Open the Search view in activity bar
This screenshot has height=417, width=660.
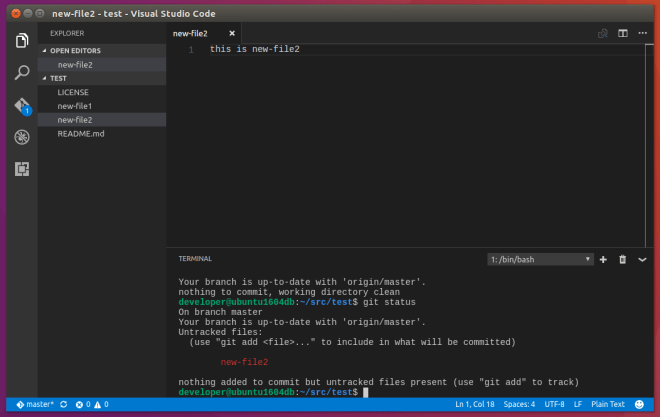click(21, 73)
